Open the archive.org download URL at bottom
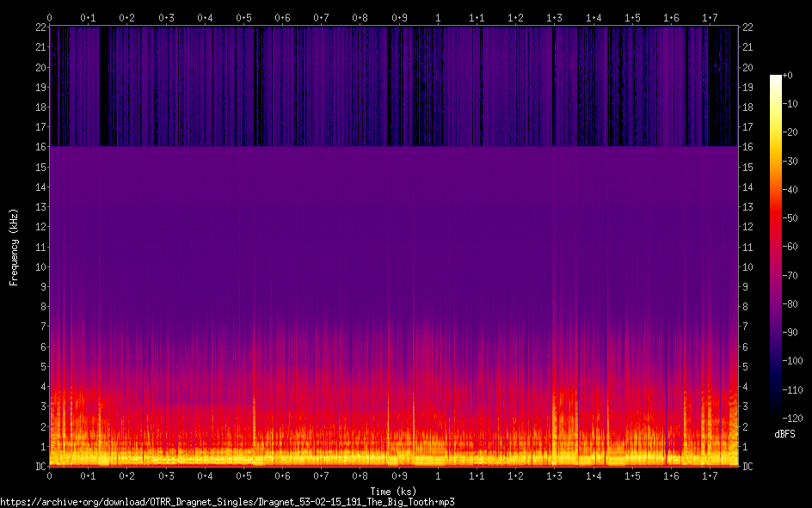812x508 pixels. (227, 502)
